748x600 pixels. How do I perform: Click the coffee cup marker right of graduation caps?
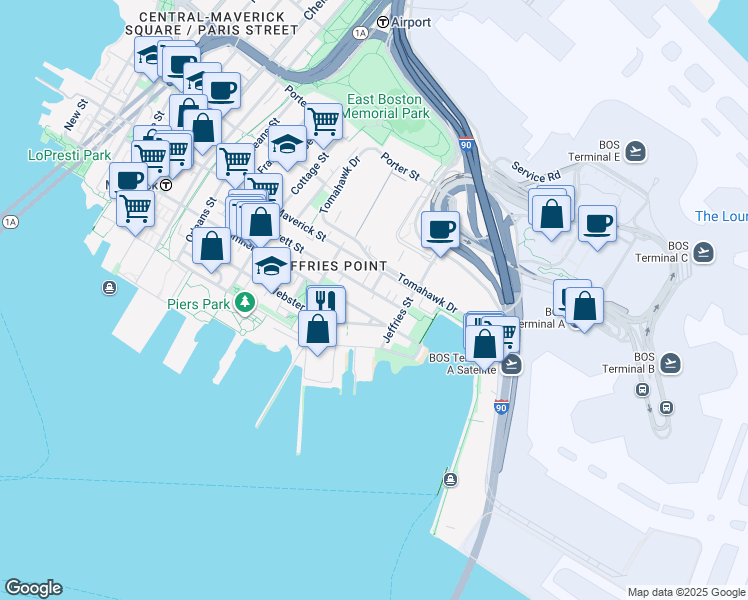coord(221,92)
